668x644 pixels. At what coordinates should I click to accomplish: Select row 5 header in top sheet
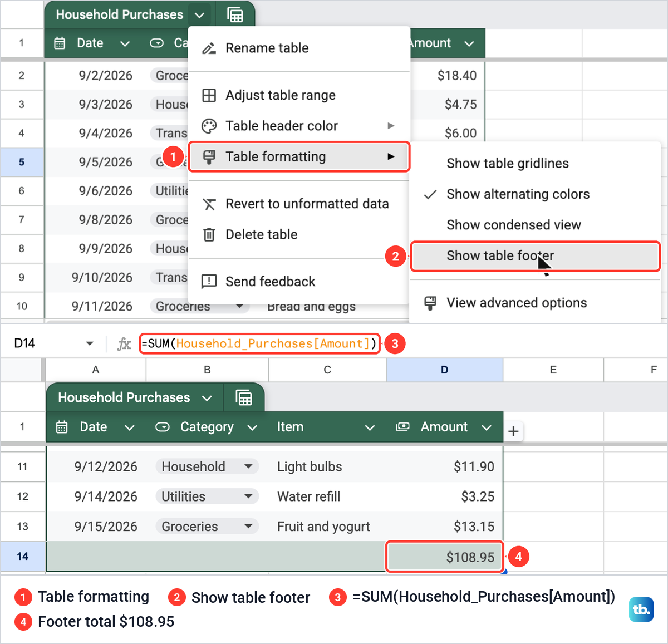pyautogui.click(x=22, y=162)
